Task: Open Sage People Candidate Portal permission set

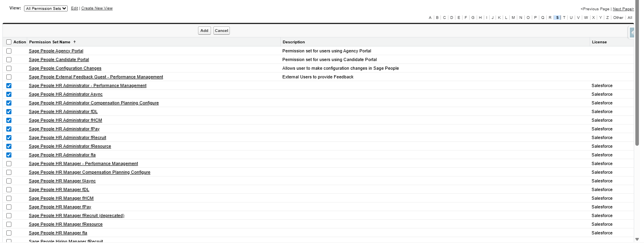Action: point(59,59)
